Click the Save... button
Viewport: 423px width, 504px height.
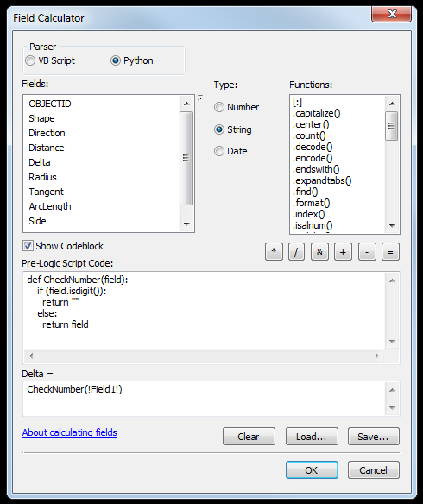(374, 437)
